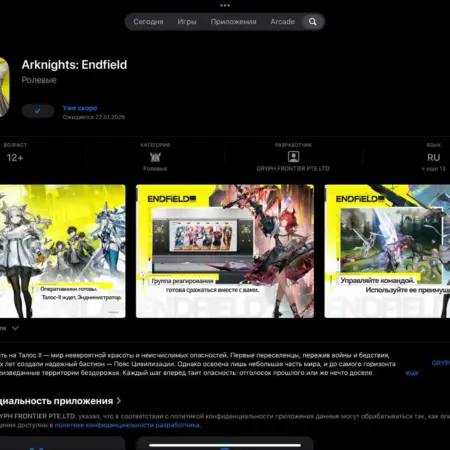Click the Arknights: Endfield app icon
Image resolution: width=450 pixels, height=450 pixels.
point(4,87)
